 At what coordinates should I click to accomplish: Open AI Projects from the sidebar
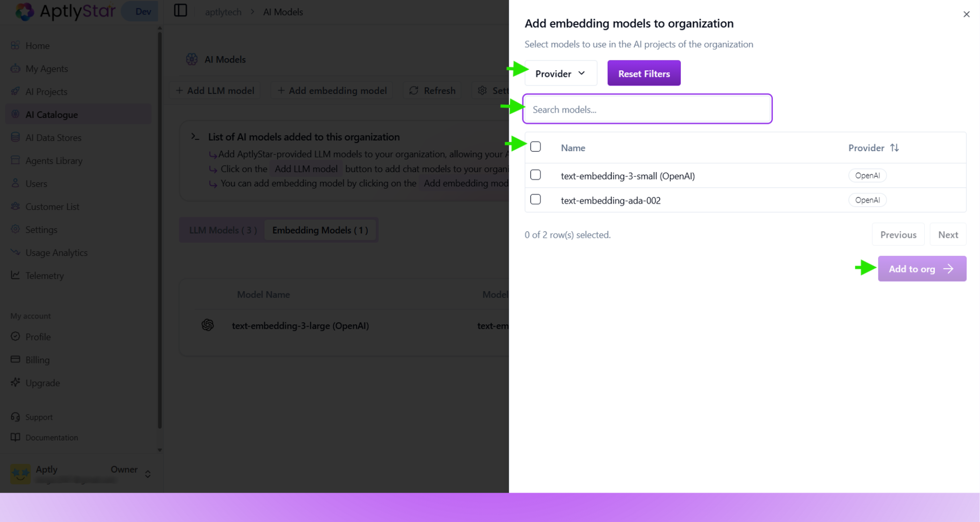pyautogui.click(x=15, y=92)
